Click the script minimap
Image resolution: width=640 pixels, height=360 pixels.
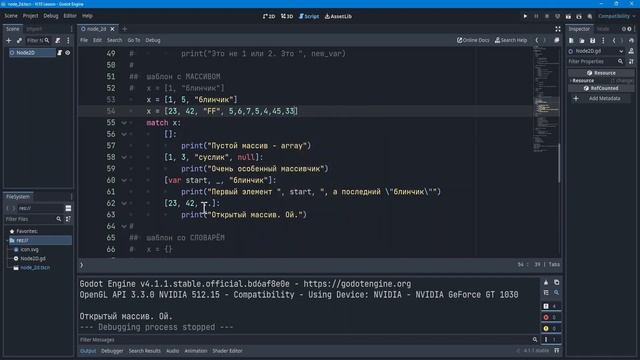546,98
